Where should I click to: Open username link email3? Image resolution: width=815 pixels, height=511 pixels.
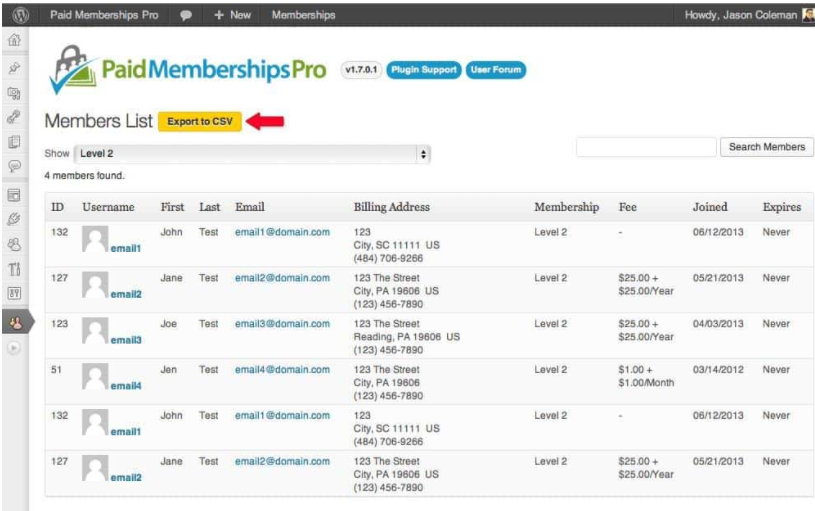pos(126,340)
